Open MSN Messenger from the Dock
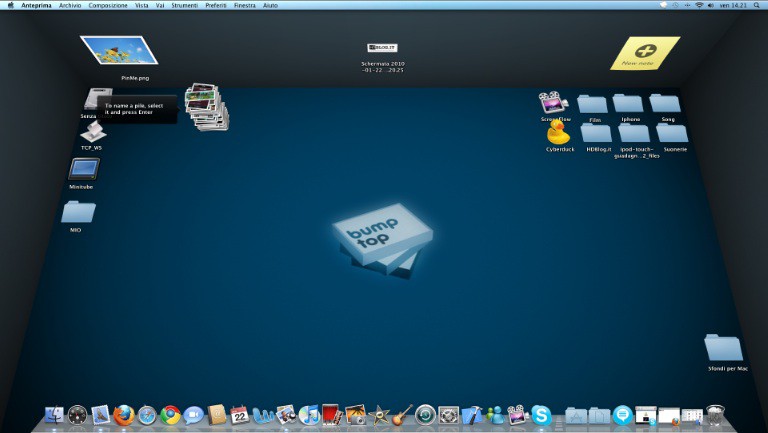 point(495,415)
